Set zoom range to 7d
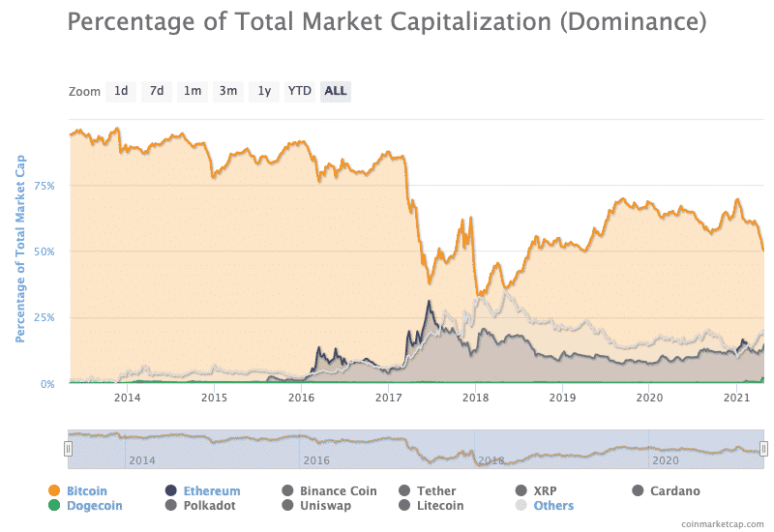This screenshot has height=532, width=774. pos(155,91)
